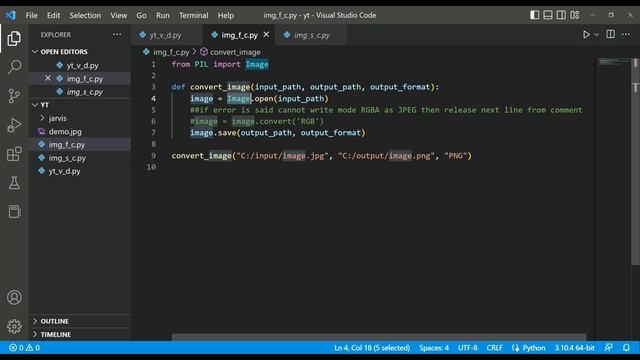
Task: Open the Source Control view
Action: (14, 96)
